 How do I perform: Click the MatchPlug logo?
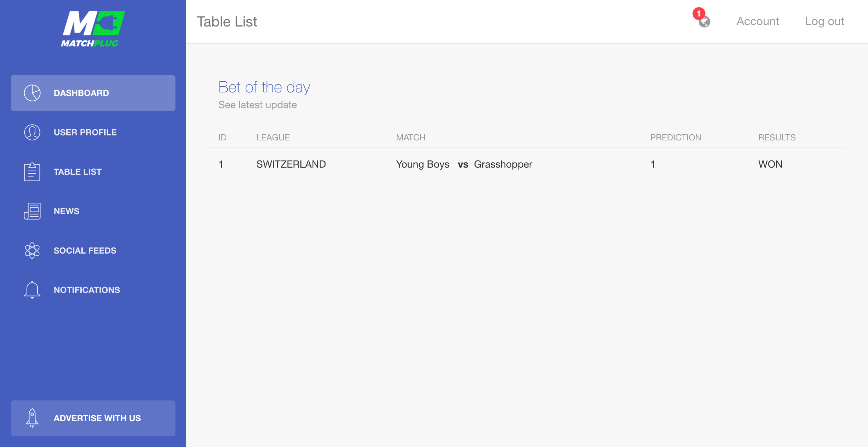[93, 29]
